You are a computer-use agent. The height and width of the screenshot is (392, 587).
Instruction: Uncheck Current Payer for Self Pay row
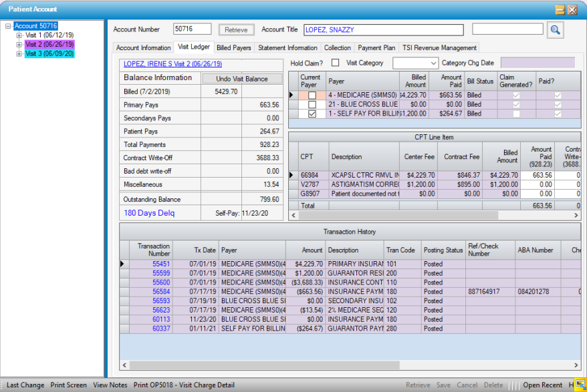[312, 114]
